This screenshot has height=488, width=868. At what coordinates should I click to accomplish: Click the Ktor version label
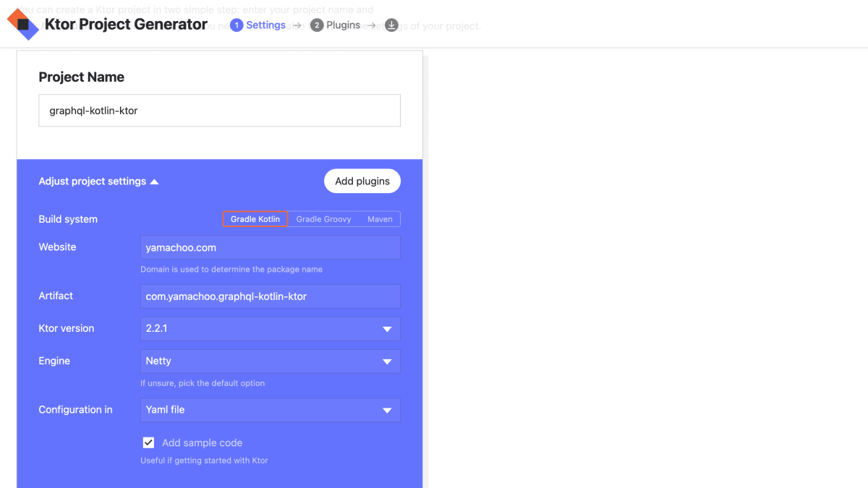(67, 328)
